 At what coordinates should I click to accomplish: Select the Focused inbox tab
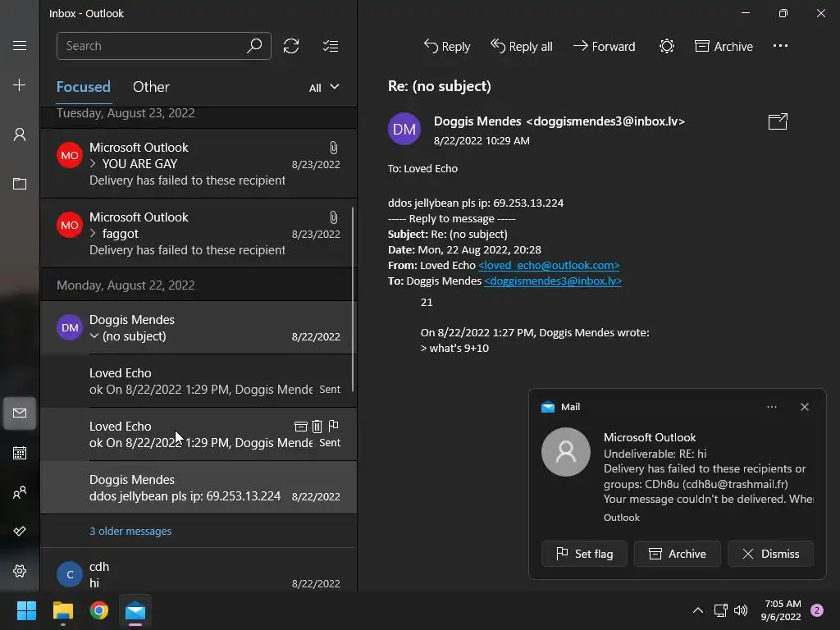(x=84, y=87)
